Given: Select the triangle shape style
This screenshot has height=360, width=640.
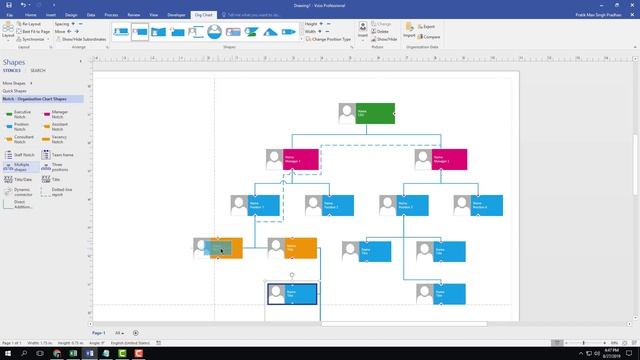Looking at the screenshot, I should click(270, 31).
